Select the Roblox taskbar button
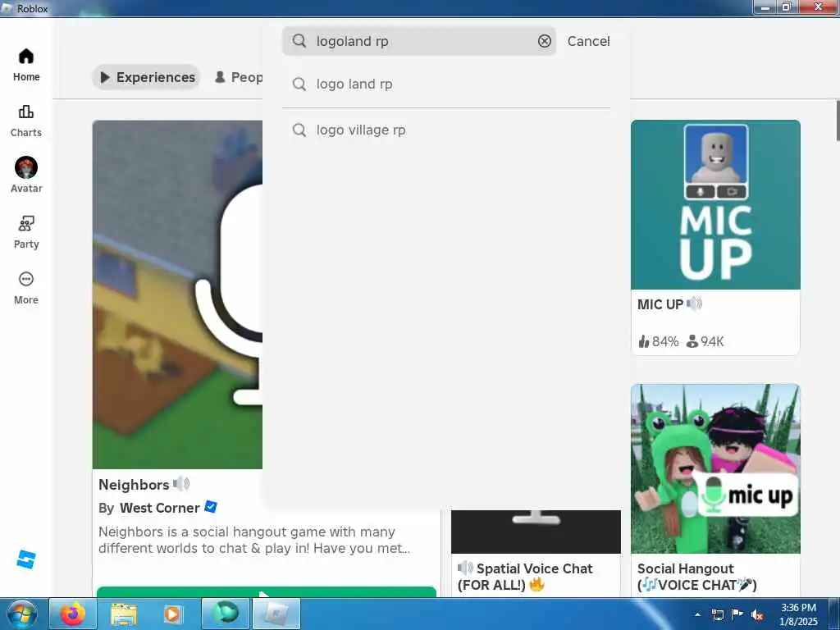 click(x=276, y=614)
